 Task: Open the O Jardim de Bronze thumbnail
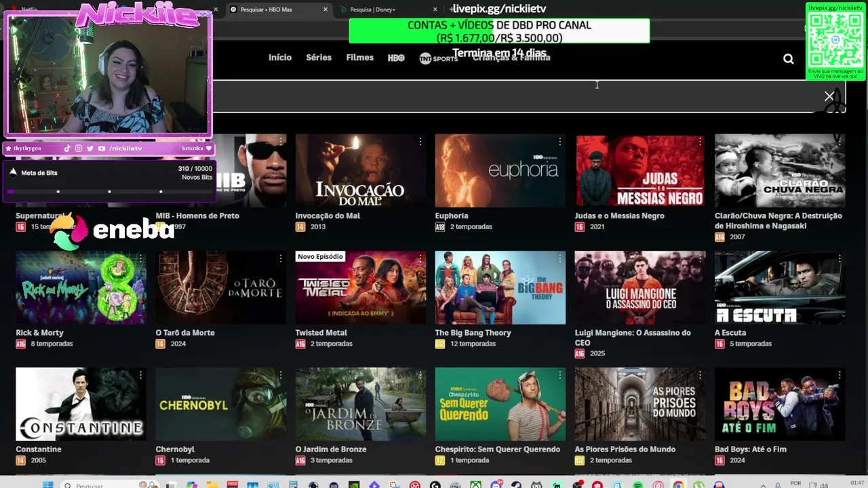tap(360, 404)
